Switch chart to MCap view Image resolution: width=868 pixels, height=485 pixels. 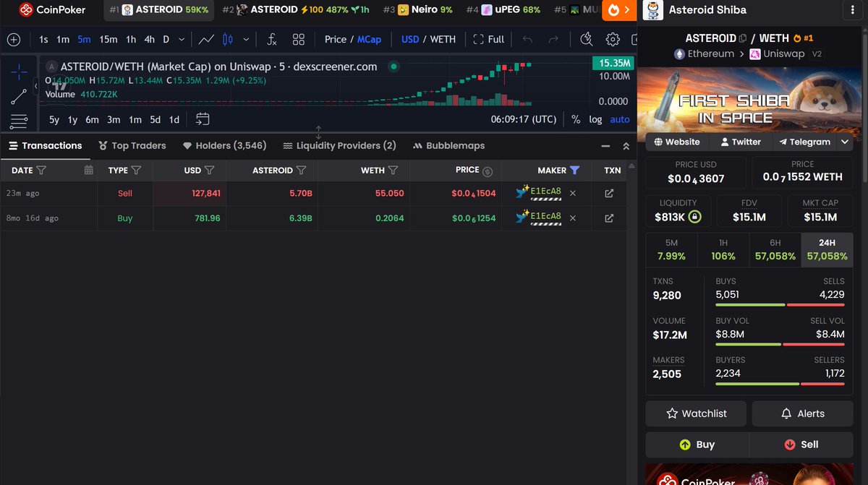[x=369, y=39]
